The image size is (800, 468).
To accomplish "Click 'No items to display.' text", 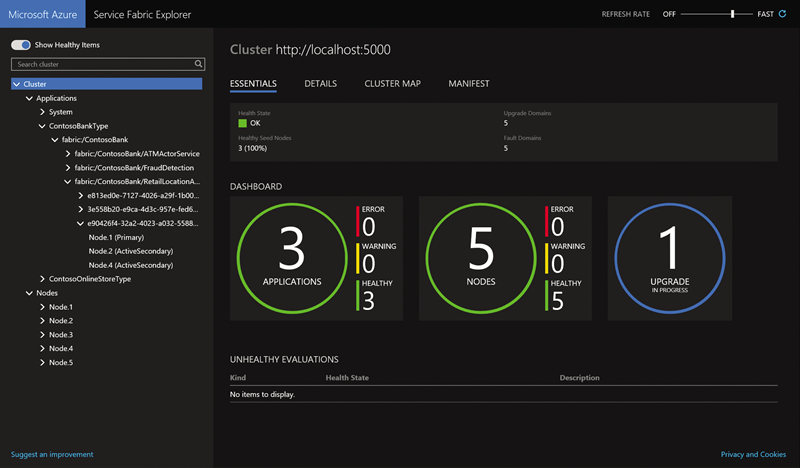I will [x=262, y=394].
